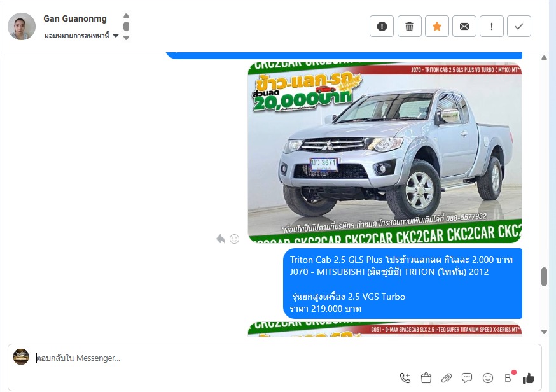
Task: Open payment request baht icon
Action: (508, 378)
